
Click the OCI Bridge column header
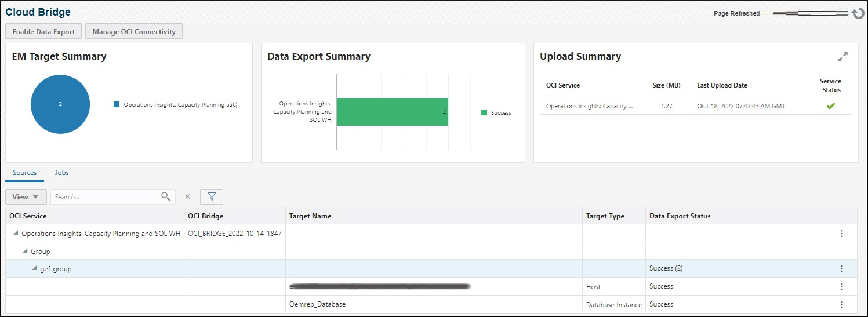[235, 216]
